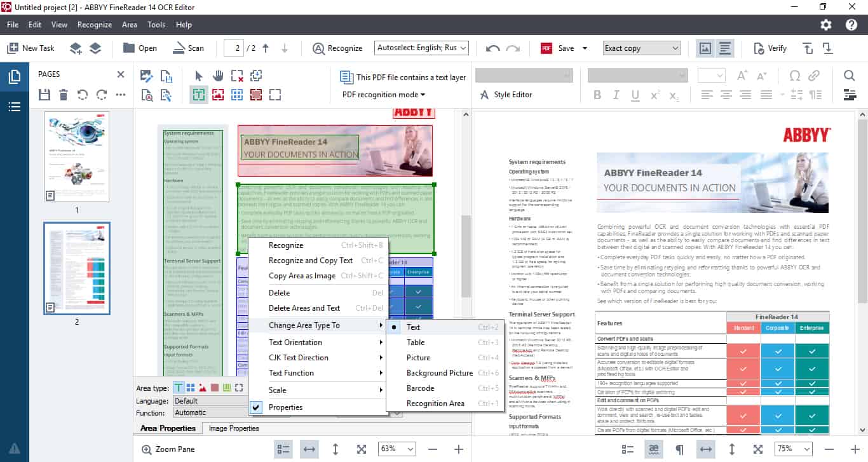Click move to next error icon
The image size is (868, 462).
click(x=827, y=48)
